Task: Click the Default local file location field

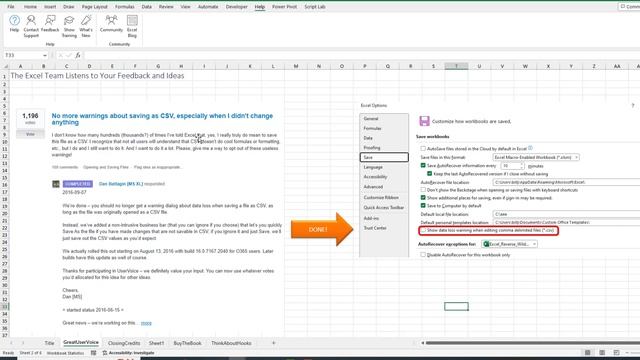Action: pos(566,214)
